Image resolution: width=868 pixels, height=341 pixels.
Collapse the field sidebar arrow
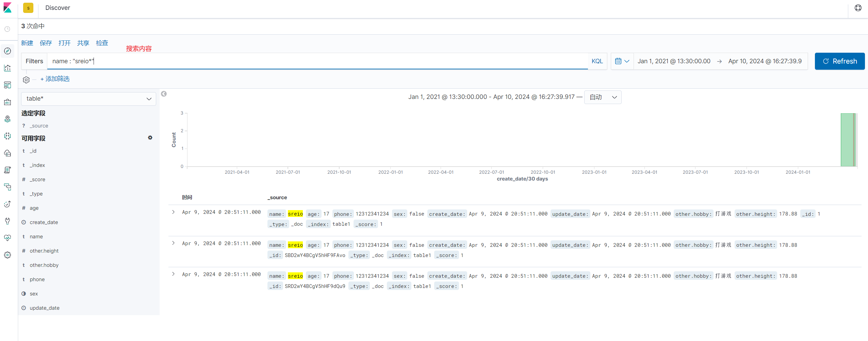(x=164, y=94)
